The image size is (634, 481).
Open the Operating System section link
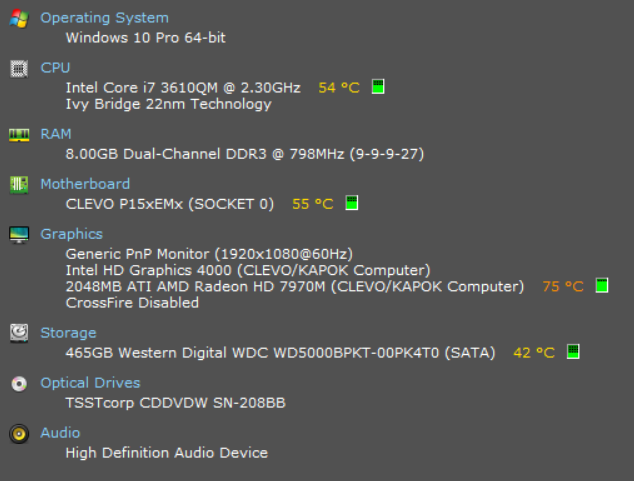104,18
